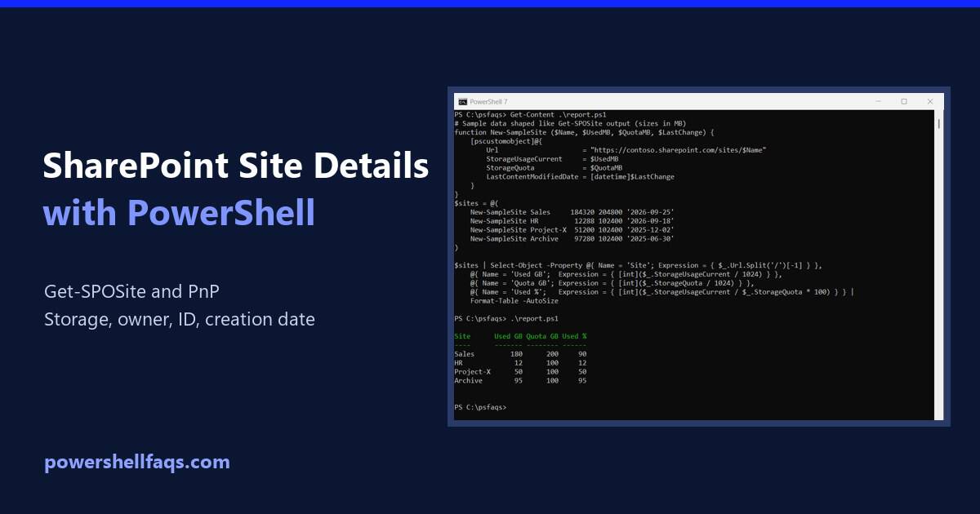The height and width of the screenshot is (514, 980).
Task: Click the 'function New-SampleSite' definition line
Action: click(x=584, y=132)
